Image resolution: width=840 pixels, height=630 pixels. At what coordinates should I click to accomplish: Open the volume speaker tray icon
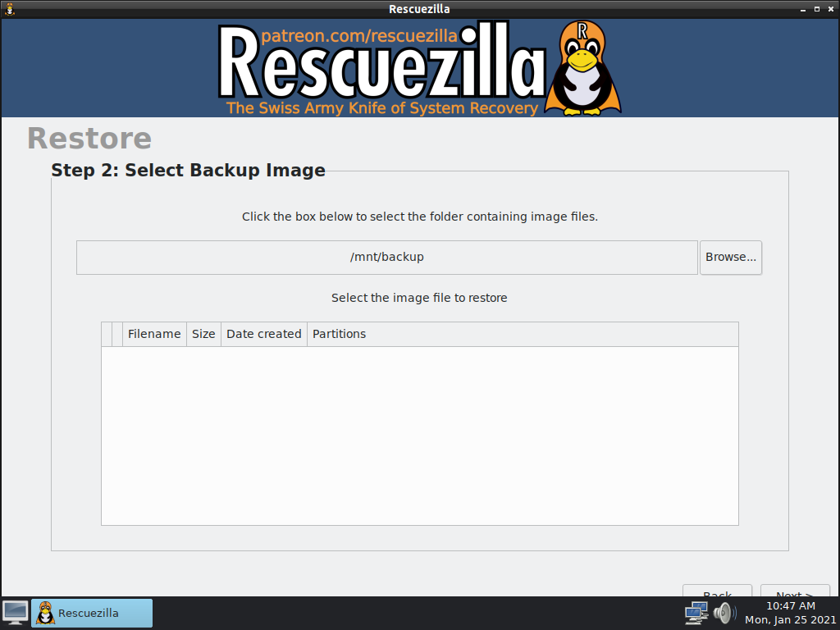click(x=724, y=612)
